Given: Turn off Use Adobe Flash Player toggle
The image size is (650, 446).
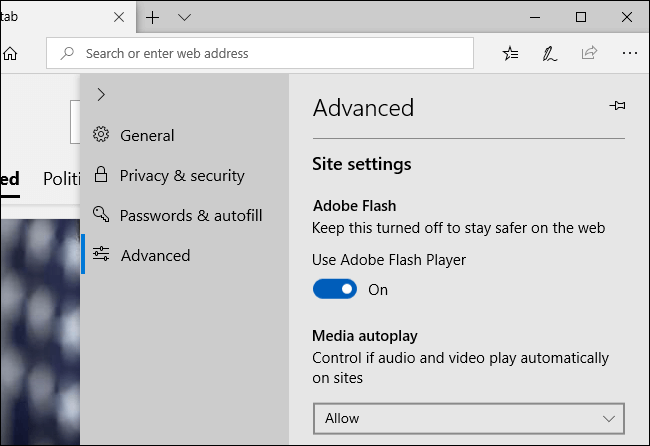Looking at the screenshot, I should pyautogui.click(x=335, y=289).
